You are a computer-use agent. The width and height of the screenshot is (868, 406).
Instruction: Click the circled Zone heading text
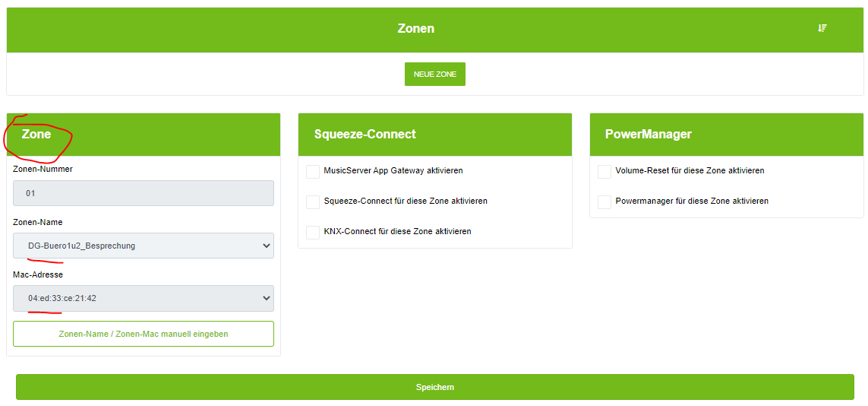[36, 135]
